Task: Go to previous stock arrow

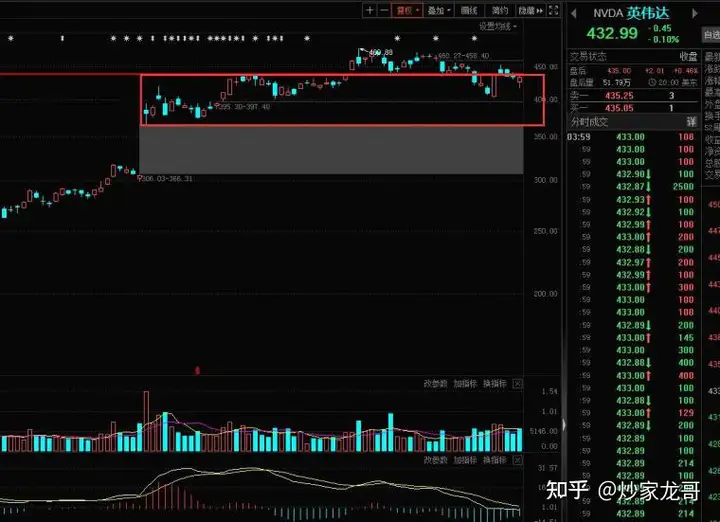Action: [574, 14]
